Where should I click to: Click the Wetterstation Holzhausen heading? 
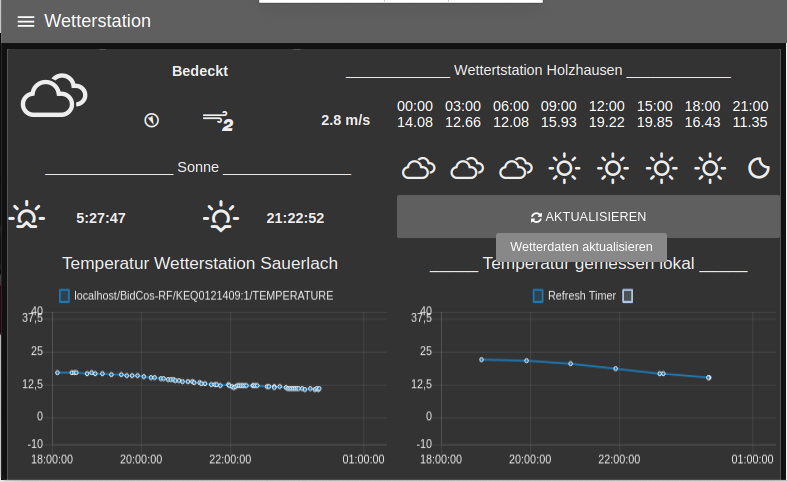coord(538,71)
